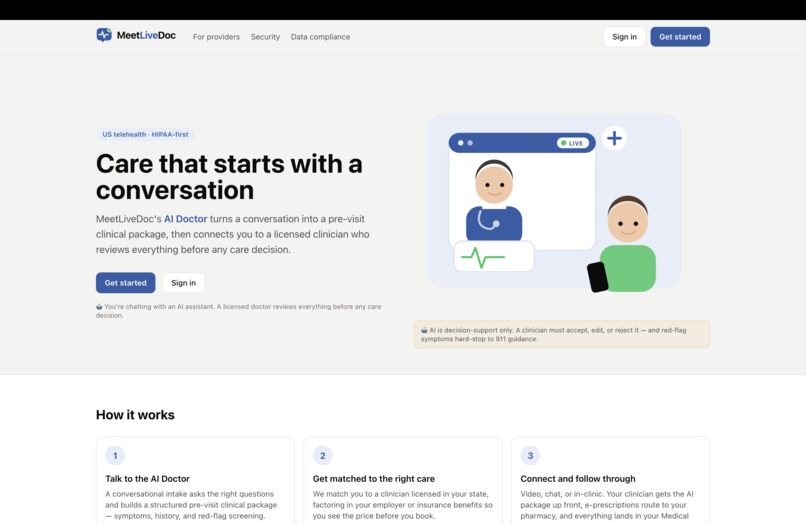Click the patient figure in green shirt
This screenshot has height=524, width=806.
pyautogui.click(x=628, y=244)
